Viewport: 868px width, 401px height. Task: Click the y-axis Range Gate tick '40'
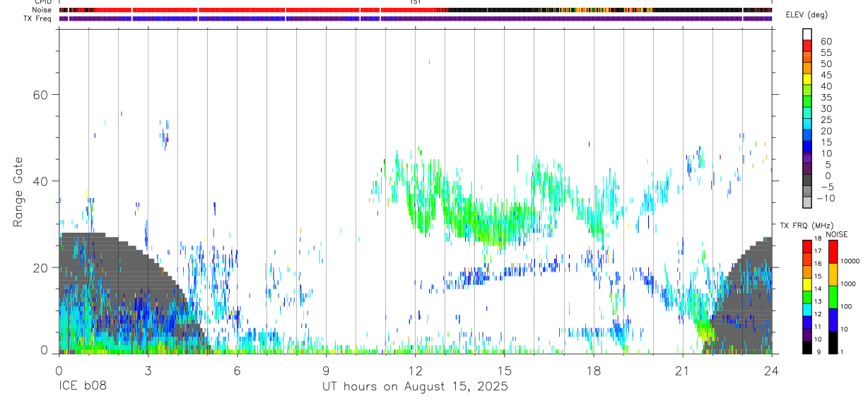pos(40,181)
